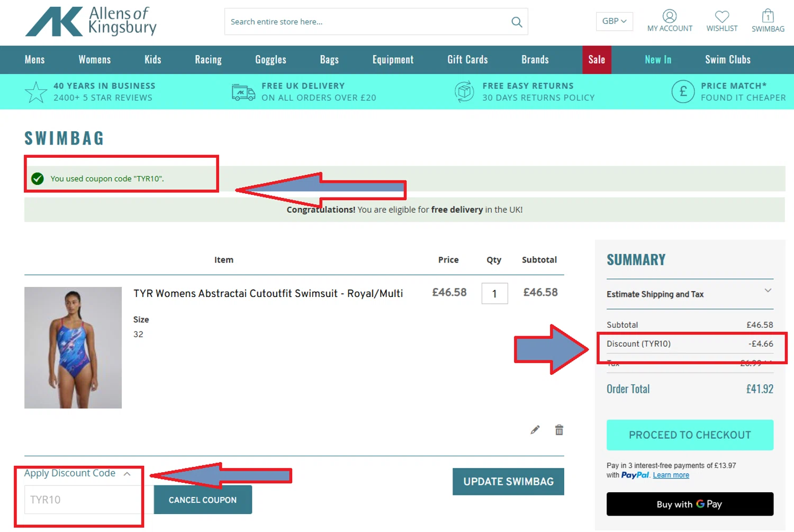This screenshot has width=794, height=532.
Task: Collapse the Apply Discount Code section
Action: pos(77,473)
